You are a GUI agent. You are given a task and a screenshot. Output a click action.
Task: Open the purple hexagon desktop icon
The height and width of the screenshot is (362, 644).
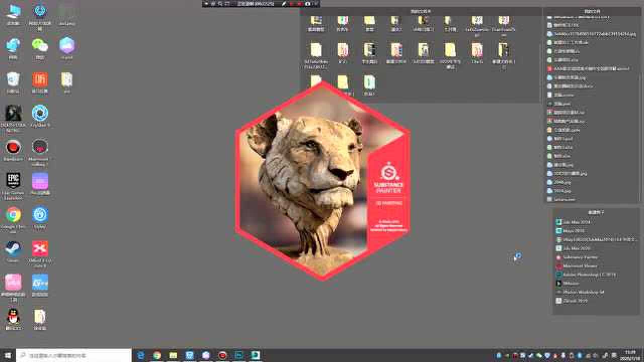(x=67, y=48)
